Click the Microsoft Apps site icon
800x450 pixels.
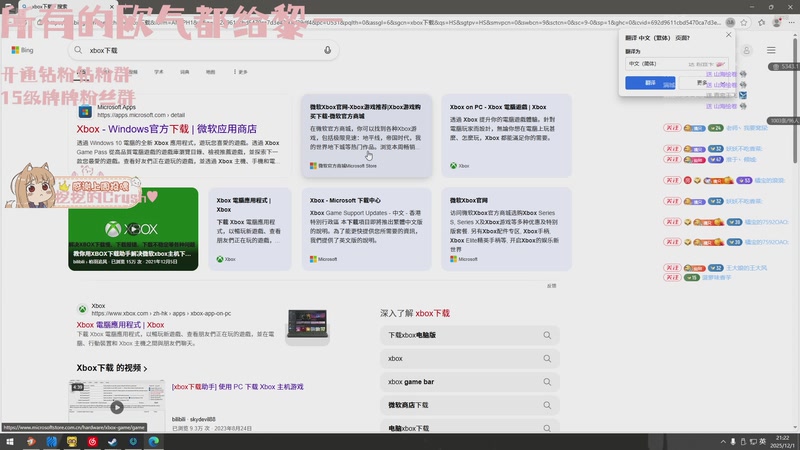click(x=85, y=111)
